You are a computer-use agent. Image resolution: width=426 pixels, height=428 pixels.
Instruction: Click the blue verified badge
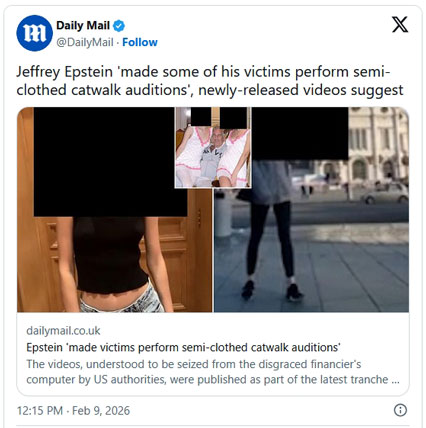119,26
